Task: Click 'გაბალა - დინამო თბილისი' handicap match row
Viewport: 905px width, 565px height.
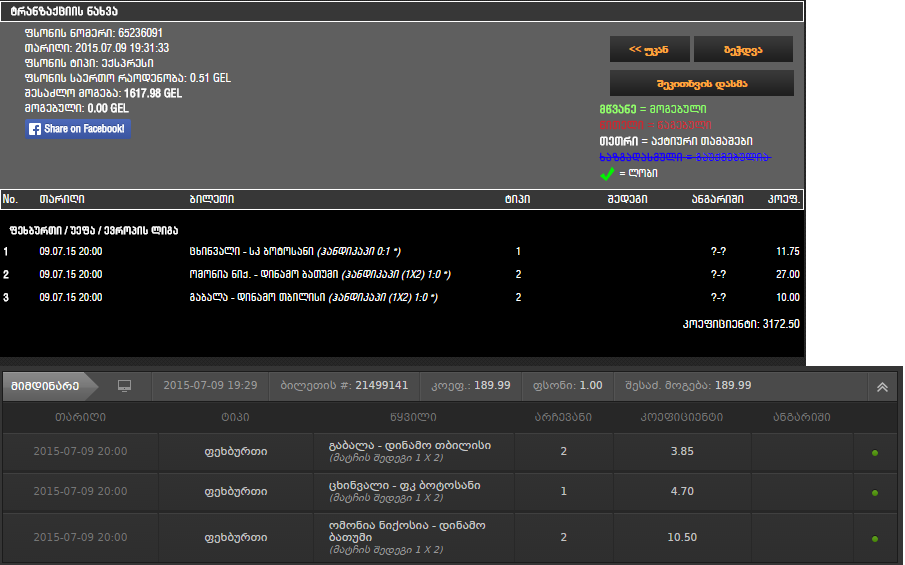Action: coord(313,298)
